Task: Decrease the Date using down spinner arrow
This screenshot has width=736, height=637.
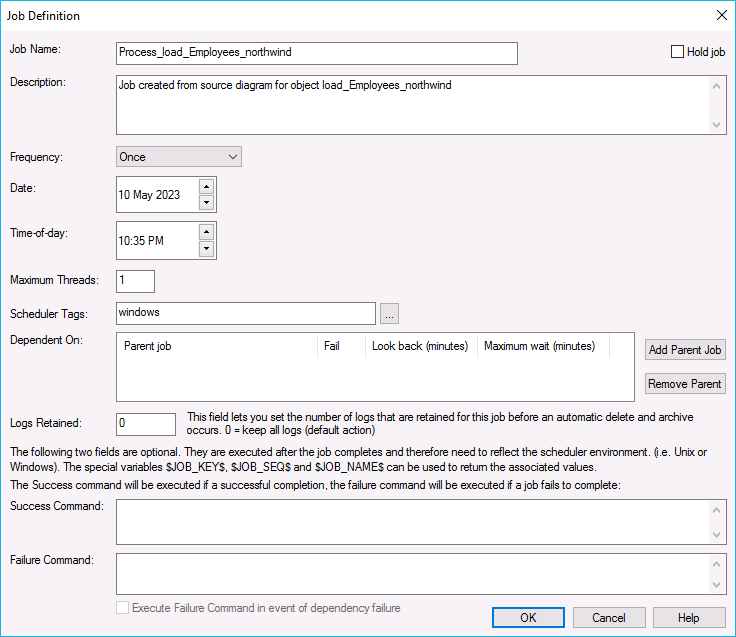Action: (x=206, y=202)
